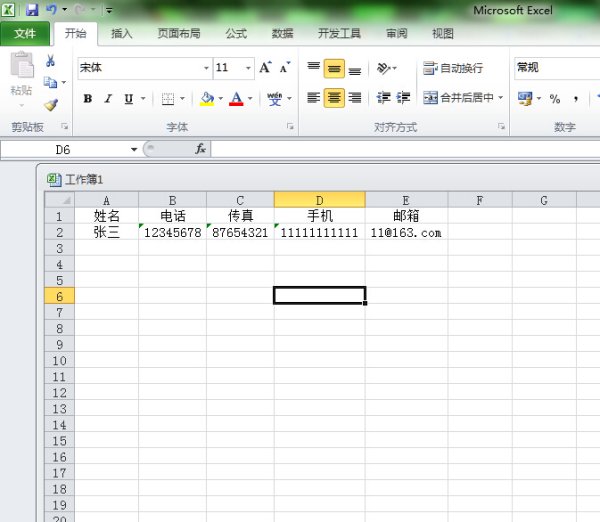Image resolution: width=600 pixels, height=522 pixels.
Task: Click the cell borders icon
Action: pos(168,99)
